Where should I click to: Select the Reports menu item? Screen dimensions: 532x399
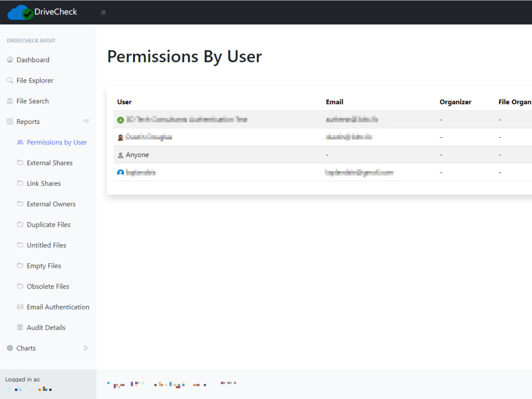28,121
